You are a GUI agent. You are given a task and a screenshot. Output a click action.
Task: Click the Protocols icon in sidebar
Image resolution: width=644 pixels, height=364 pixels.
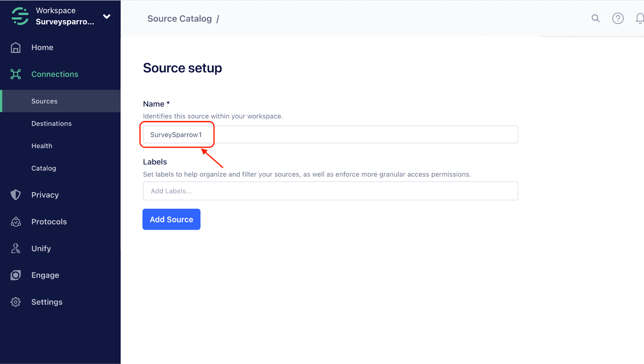click(x=16, y=222)
